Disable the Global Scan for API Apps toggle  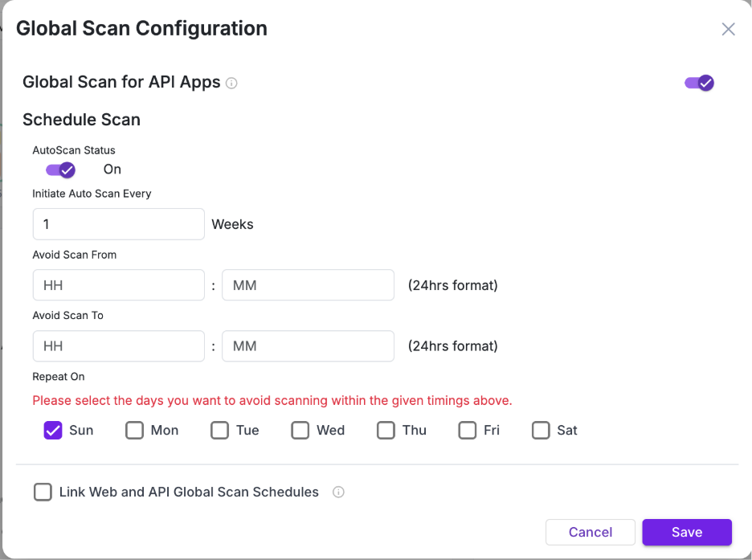(x=699, y=83)
